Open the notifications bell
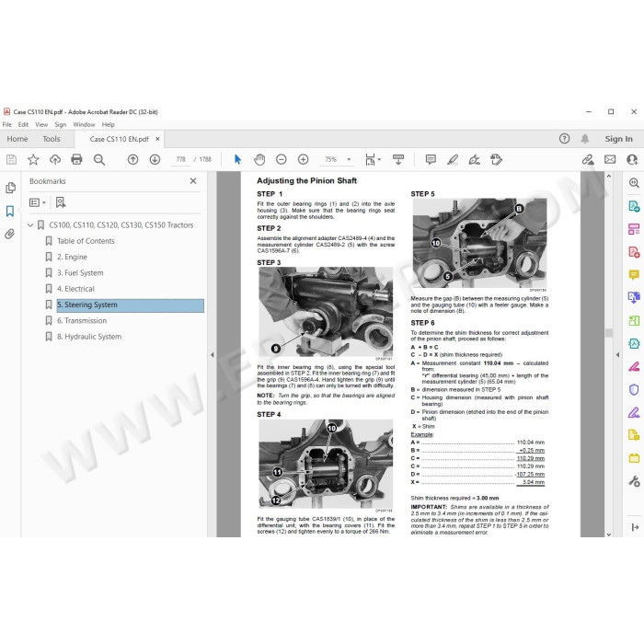Viewport: 644px width, 644px height. pyautogui.click(x=585, y=139)
